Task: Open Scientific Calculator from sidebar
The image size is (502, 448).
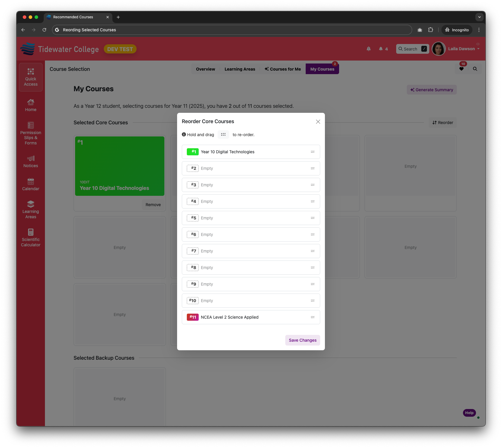Action: 31,238
